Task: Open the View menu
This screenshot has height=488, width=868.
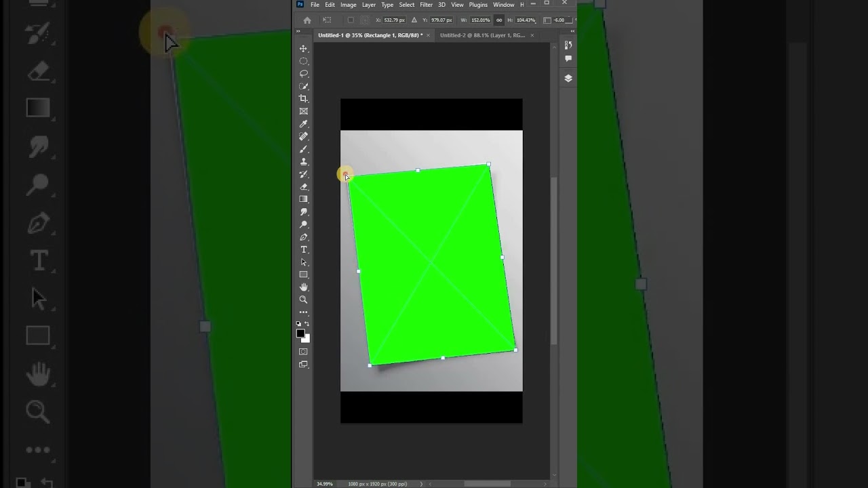Action: coord(458,5)
